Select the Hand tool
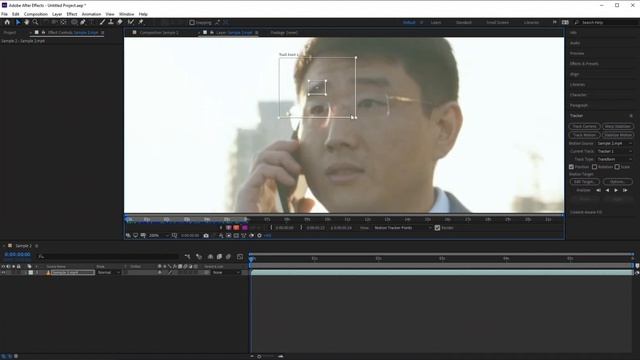 27,22
